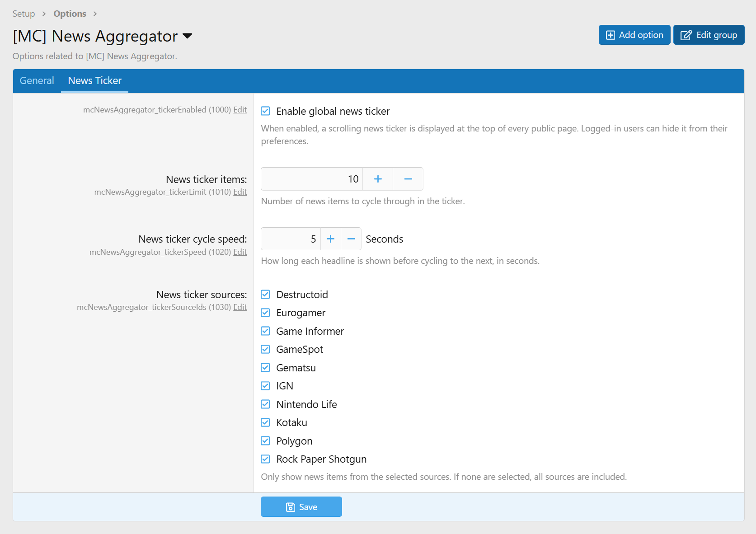Viewport: 756px width, 534px height.
Task: Uncheck the Destructoid source
Action: (x=266, y=295)
